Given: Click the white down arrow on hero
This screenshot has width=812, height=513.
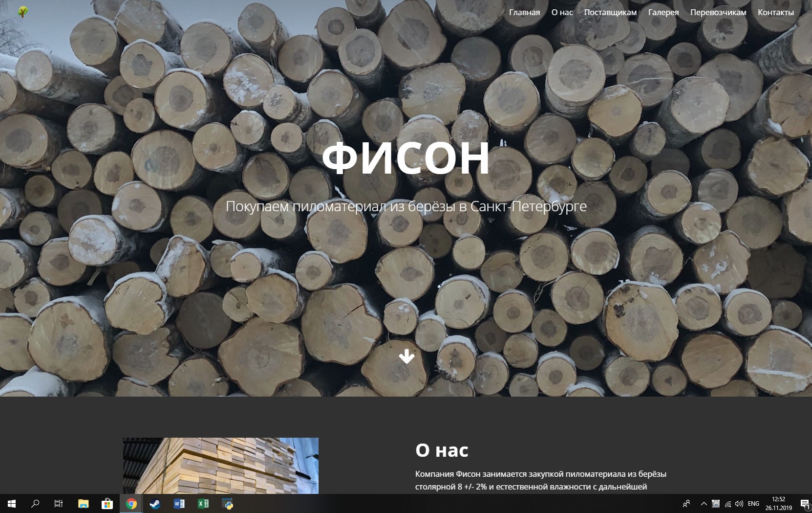Looking at the screenshot, I should pos(406,357).
